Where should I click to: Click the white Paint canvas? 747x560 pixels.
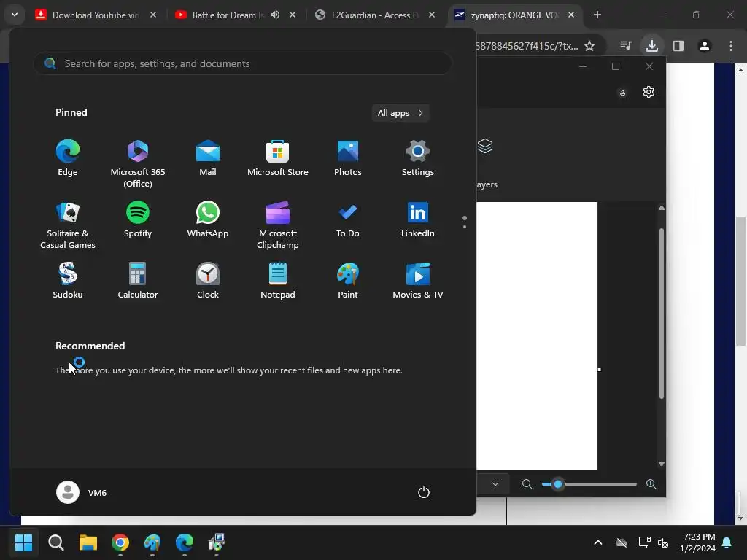point(536,335)
